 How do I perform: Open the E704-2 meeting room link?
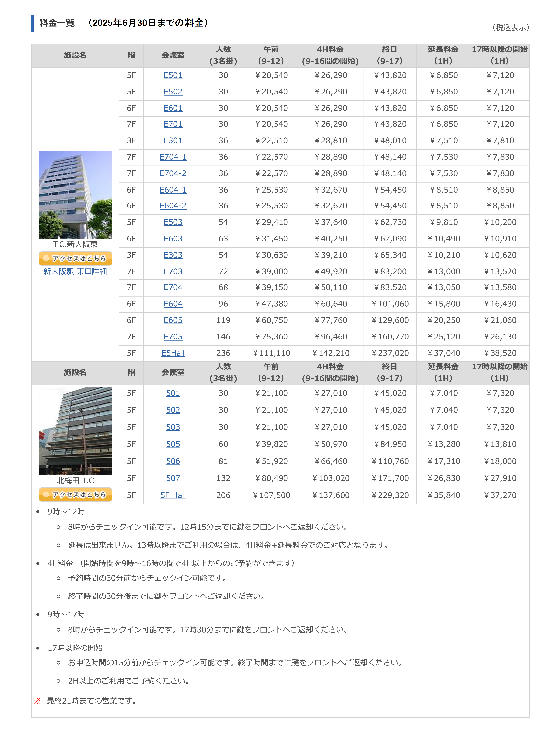pyautogui.click(x=173, y=173)
